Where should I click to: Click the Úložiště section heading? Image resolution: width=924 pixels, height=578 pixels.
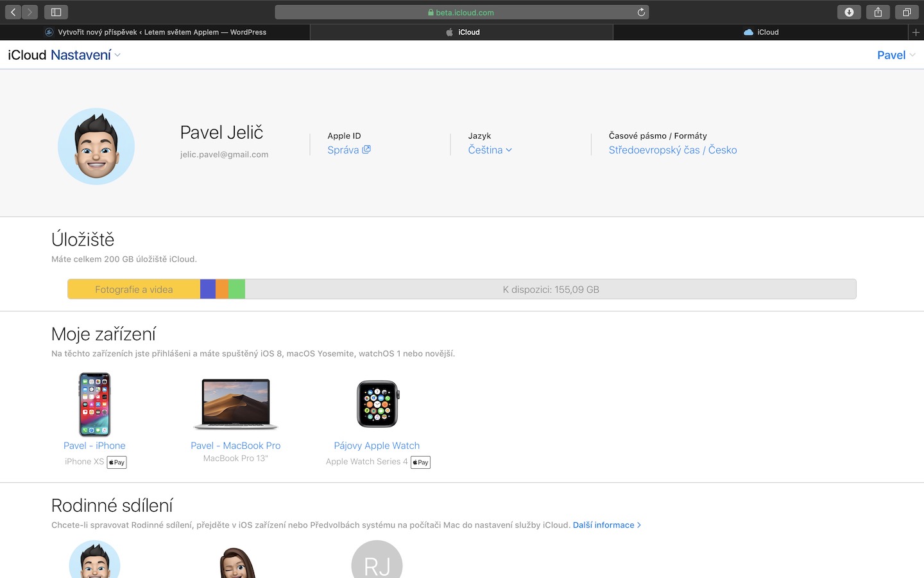click(83, 240)
